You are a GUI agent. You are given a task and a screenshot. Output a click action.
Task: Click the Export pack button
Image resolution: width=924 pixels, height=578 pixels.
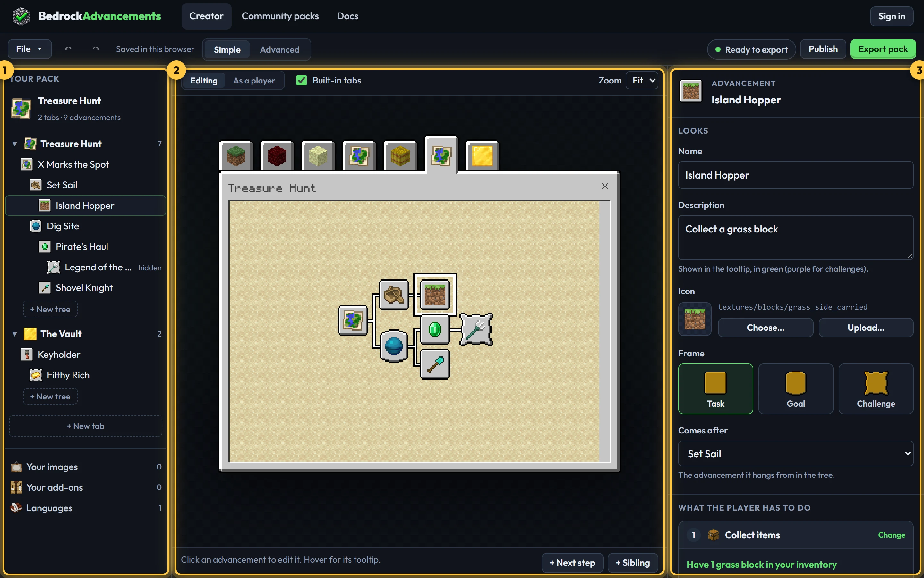pos(883,49)
